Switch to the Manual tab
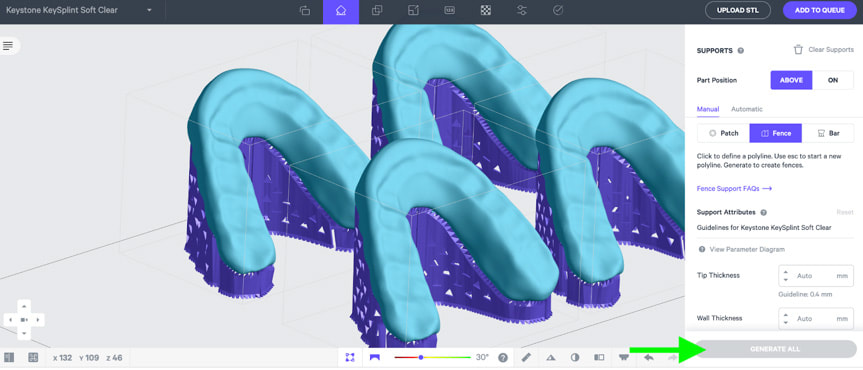The image size is (863, 370). tap(708, 109)
